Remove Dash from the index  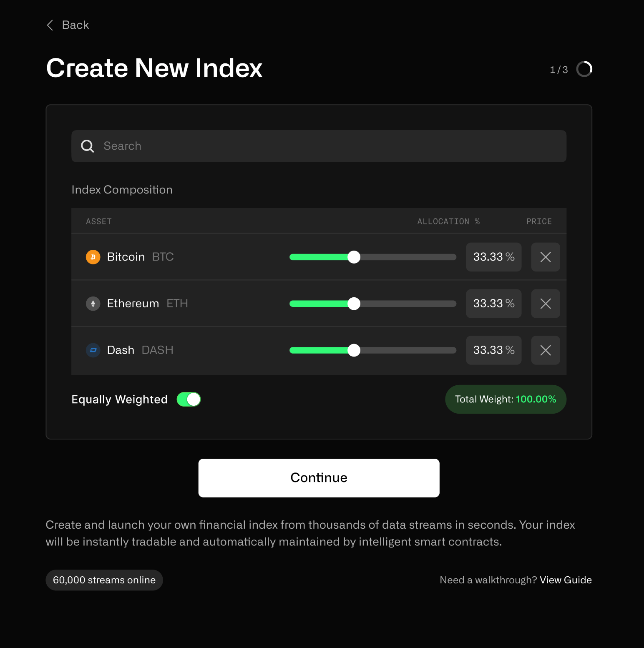tap(546, 350)
